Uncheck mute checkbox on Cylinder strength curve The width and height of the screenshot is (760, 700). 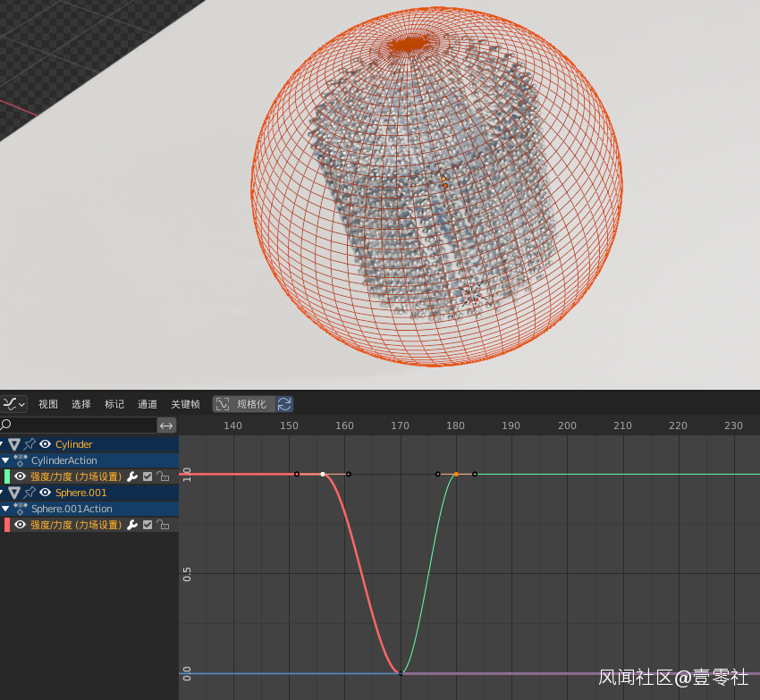pos(148,477)
